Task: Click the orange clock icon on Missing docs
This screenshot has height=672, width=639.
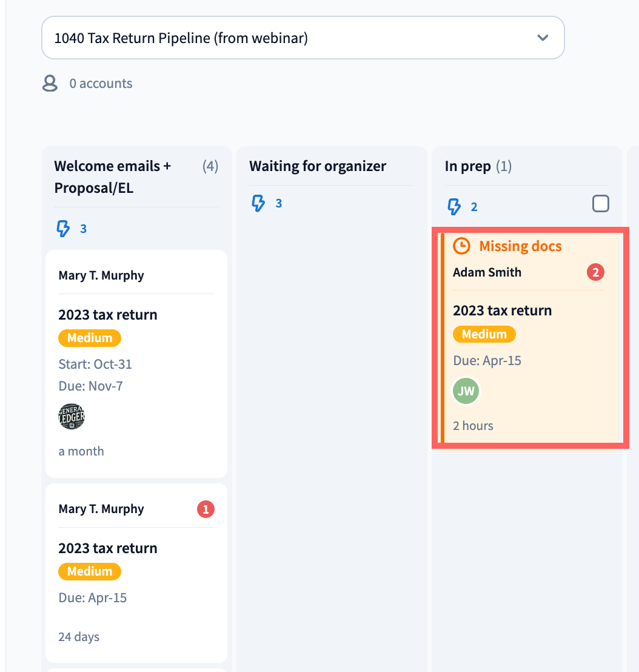Action: tap(462, 246)
